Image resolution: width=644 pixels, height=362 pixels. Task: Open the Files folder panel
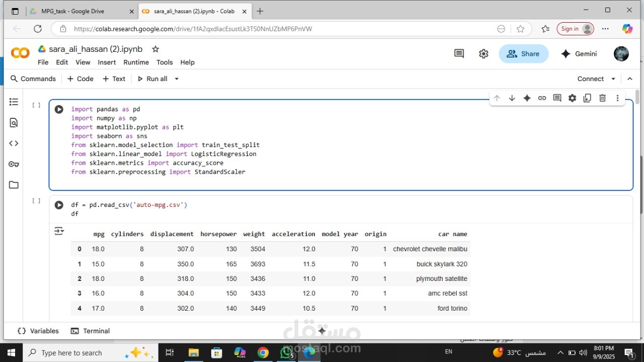tap(14, 185)
